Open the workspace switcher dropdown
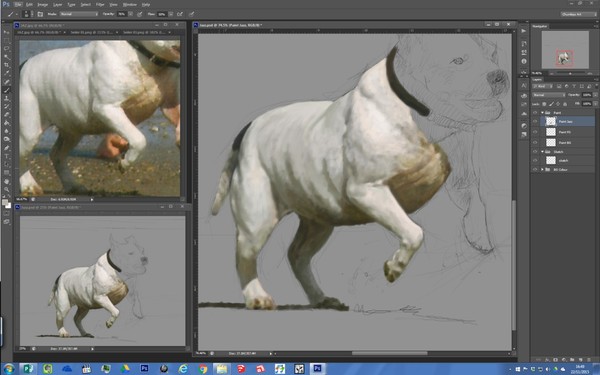The image size is (600, 375). (x=579, y=14)
